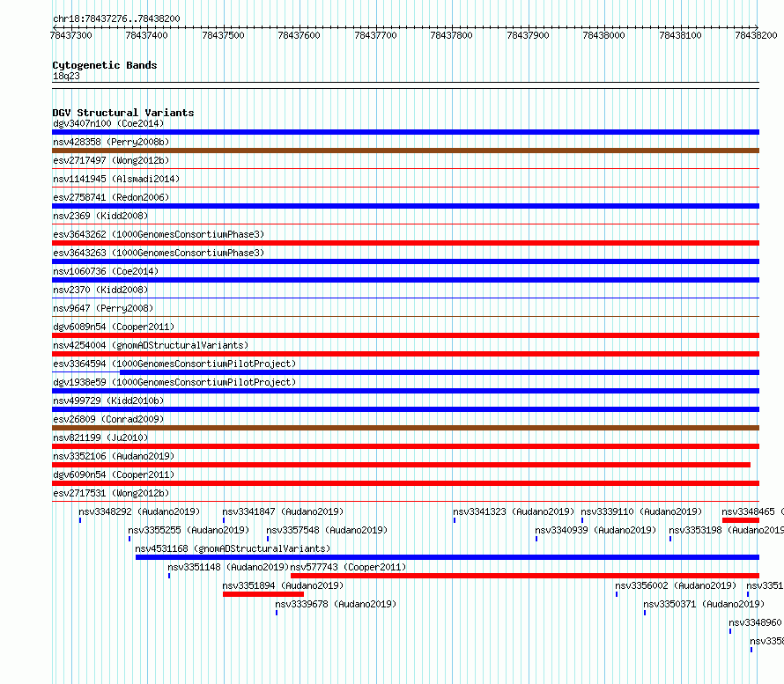This screenshot has width=784, height=684.
Task: Select the 18q23 band label
Action: (x=66, y=76)
